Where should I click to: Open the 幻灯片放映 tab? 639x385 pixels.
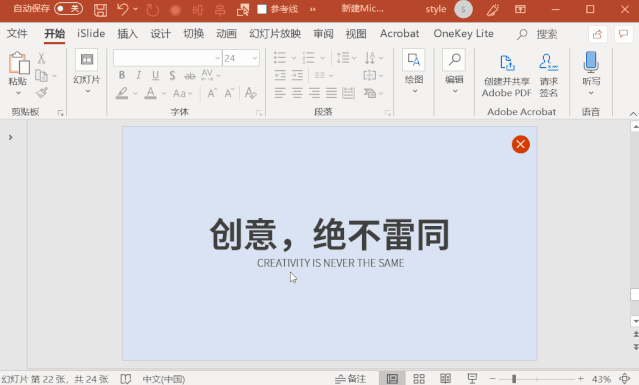pos(275,34)
